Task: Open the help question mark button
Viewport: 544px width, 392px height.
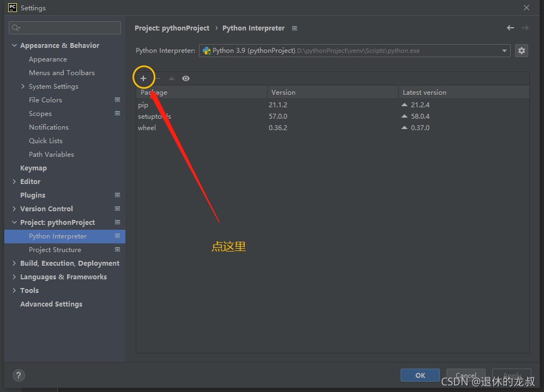Action: (x=19, y=375)
